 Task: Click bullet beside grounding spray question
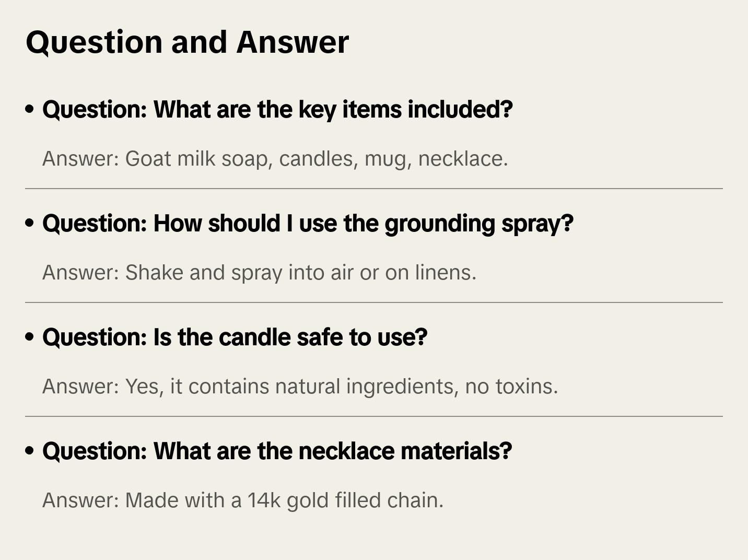(30, 223)
